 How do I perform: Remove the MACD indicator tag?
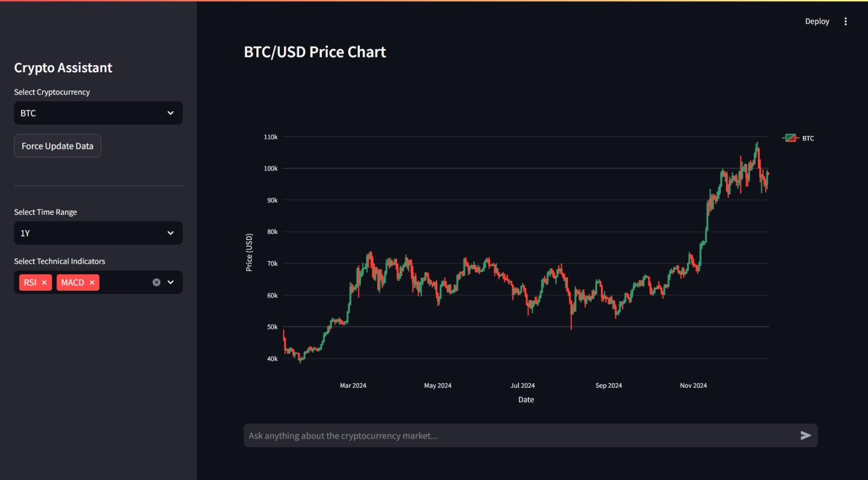click(92, 283)
